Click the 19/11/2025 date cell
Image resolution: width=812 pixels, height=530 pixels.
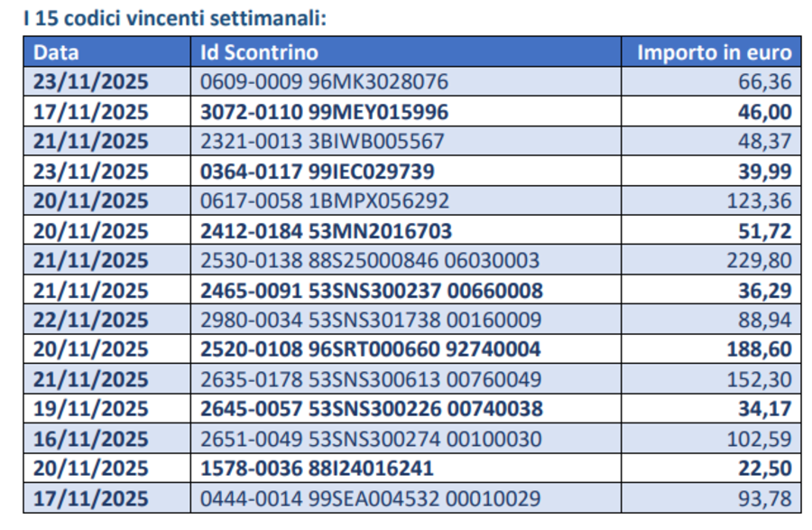[x=91, y=410]
